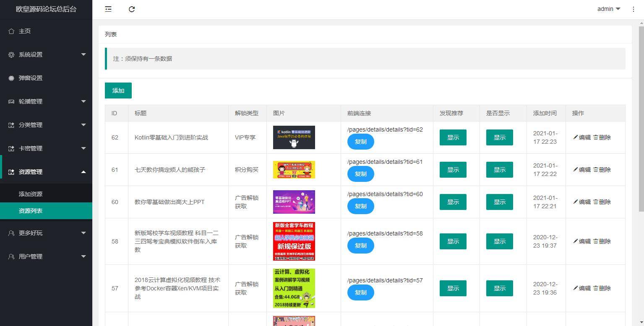Copy the link for tid=57
The width and height of the screenshot is (644, 326).
tap(360, 292)
